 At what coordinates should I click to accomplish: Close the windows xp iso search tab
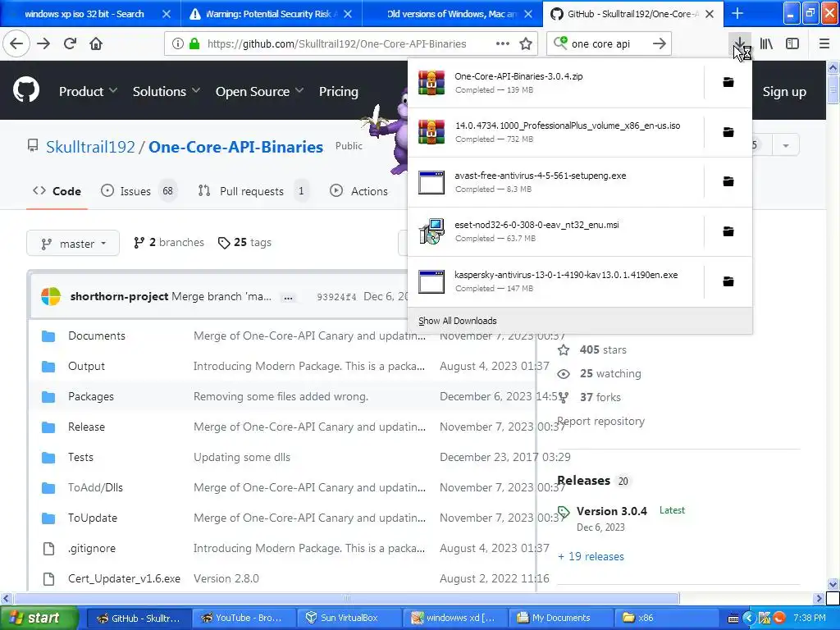166,14
